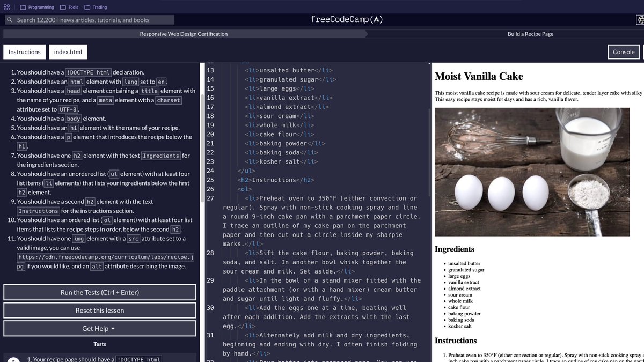Switch to the Instructions tab
Viewport: 644px width, 362px height.
click(x=24, y=52)
